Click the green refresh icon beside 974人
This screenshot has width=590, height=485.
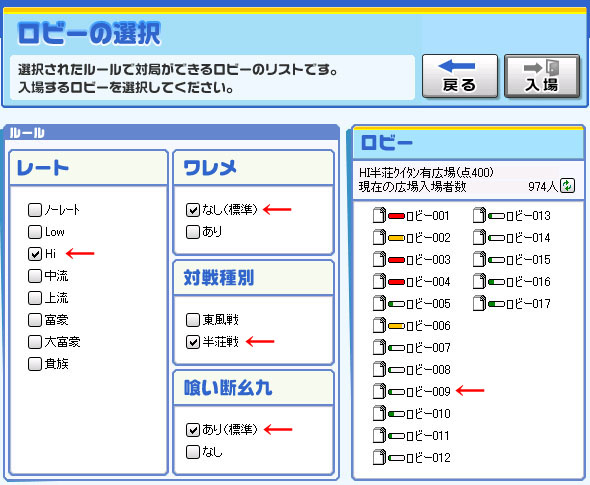click(567, 185)
